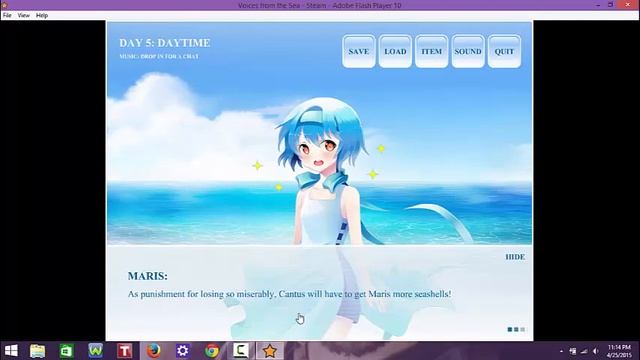Click the SAVE button in the game
Screen dimensions: 640x360
tap(359, 51)
